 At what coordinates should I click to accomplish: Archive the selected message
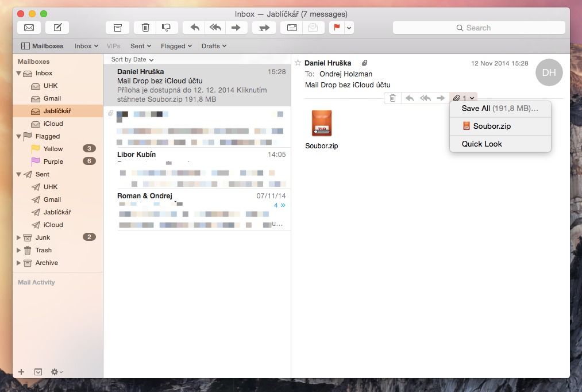pyautogui.click(x=117, y=27)
